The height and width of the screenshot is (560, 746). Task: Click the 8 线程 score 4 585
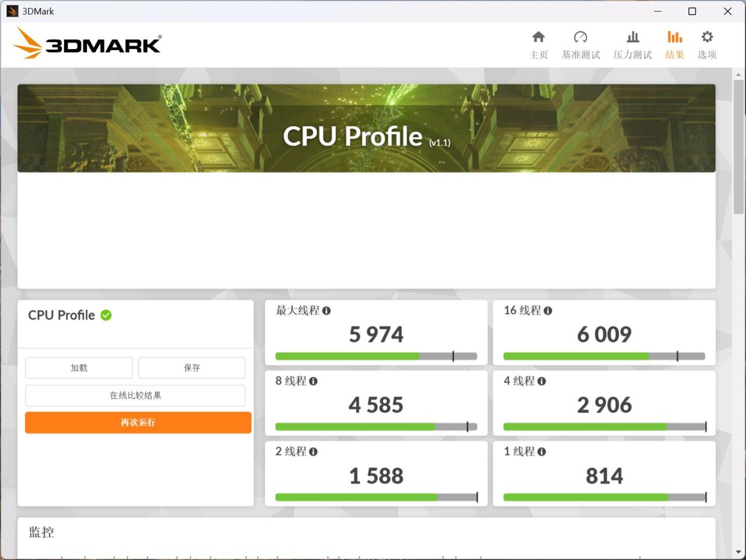coord(376,405)
